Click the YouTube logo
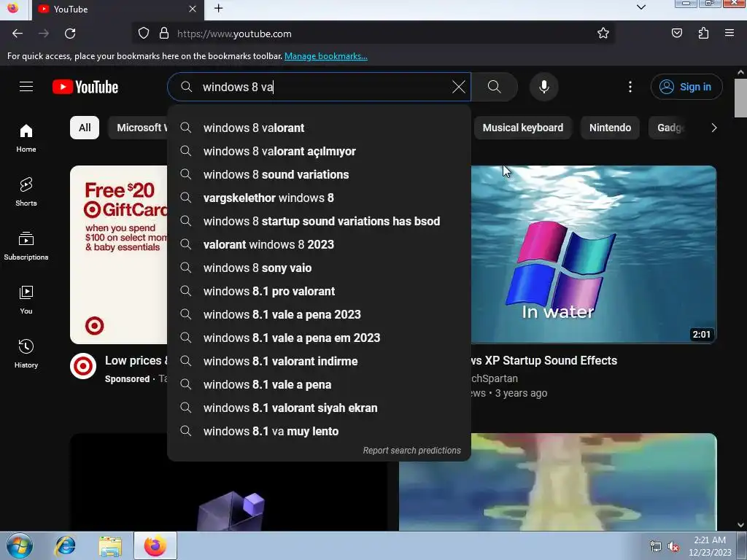Screen dimensions: 747x560 [x=85, y=87]
